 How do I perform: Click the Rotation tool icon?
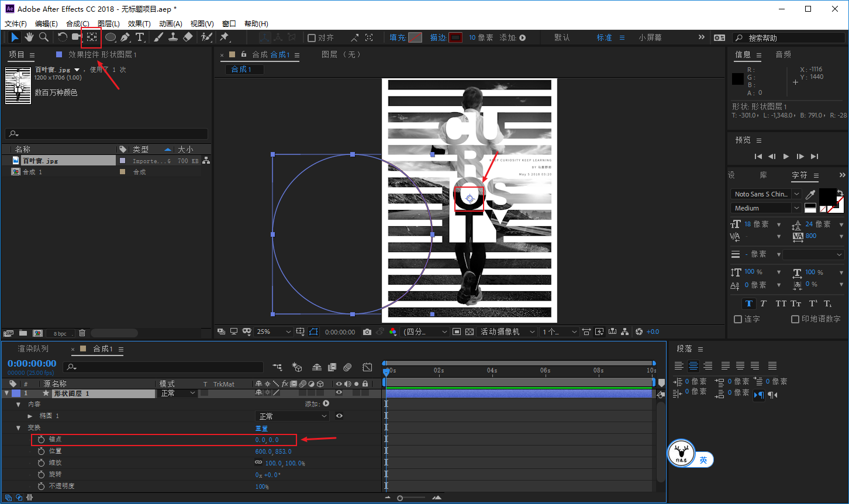tap(62, 37)
